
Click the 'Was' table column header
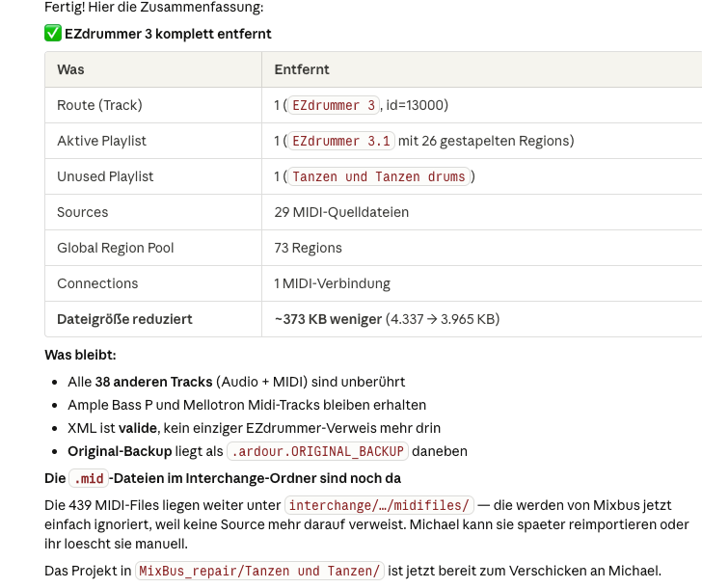tap(70, 69)
